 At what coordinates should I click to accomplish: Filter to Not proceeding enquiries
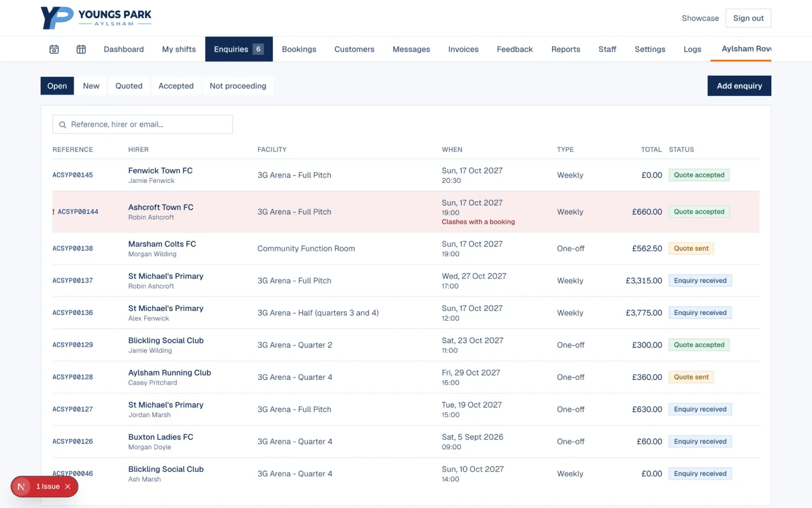point(238,86)
